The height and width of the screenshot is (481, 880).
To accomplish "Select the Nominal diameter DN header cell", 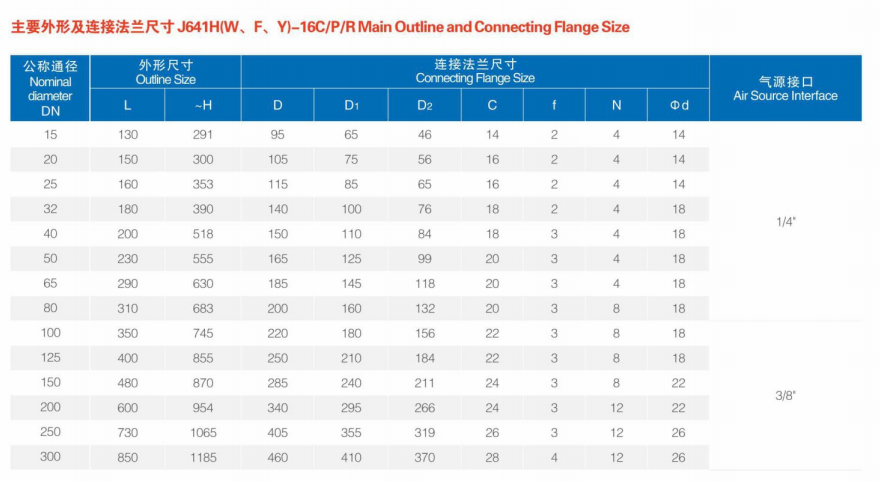I will point(51,88).
